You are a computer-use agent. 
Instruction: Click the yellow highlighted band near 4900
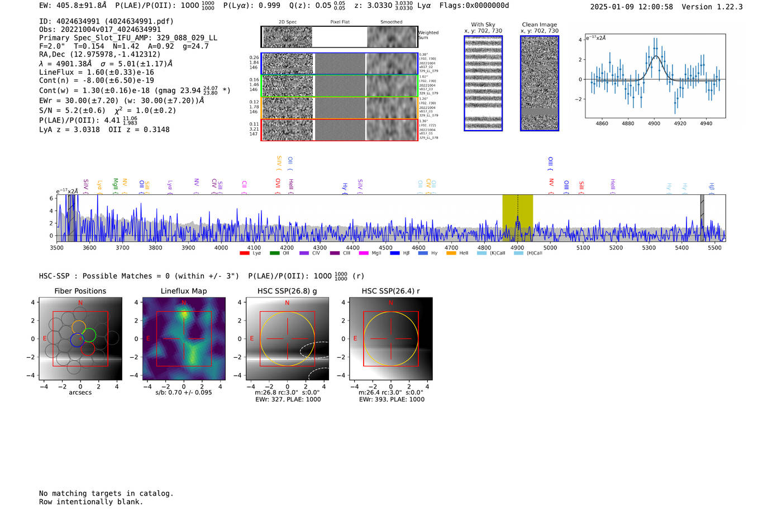click(517, 218)
